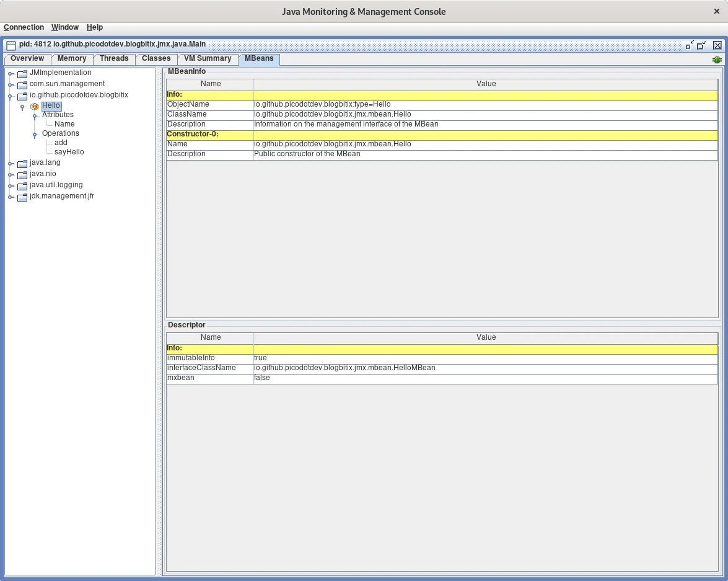
Task: Select the Name attribute in tree
Action: (x=64, y=124)
